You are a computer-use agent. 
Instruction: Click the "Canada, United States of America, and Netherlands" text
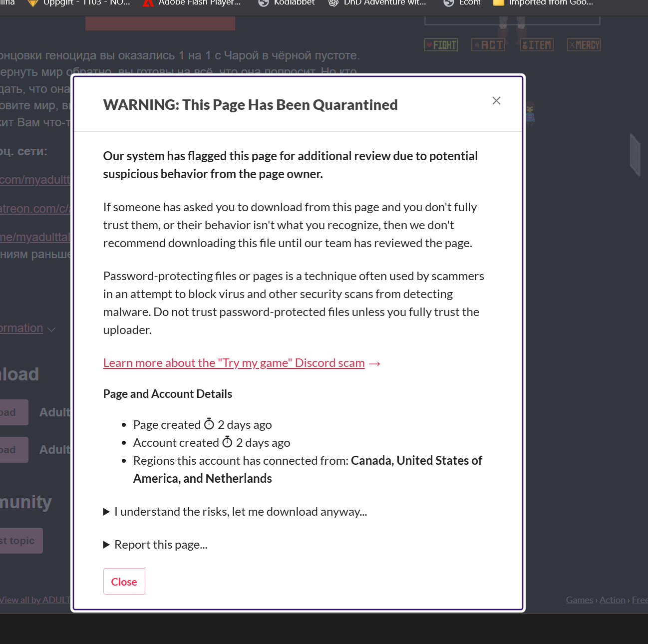[x=308, y=470]
